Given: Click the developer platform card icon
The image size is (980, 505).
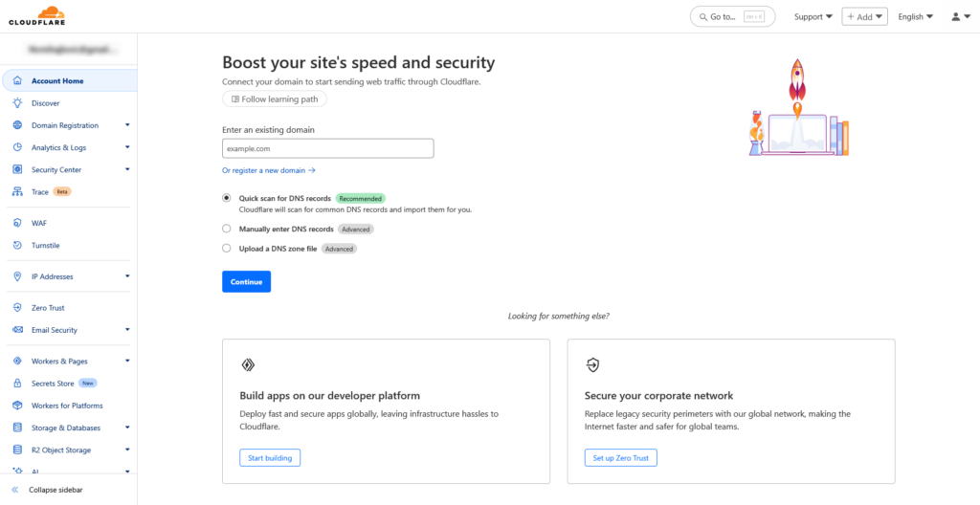Looking at the screenshot, I should point(248,365).
